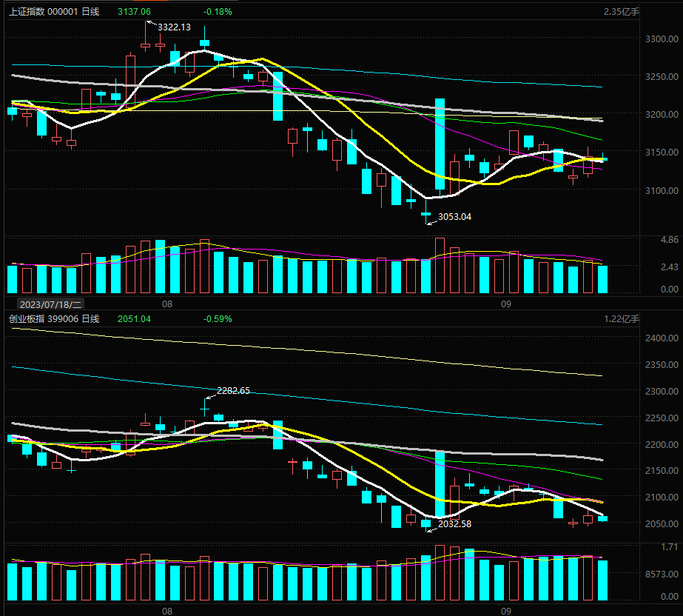Click the 2350.00 price axis label
Image resolution: width=683 pixels, height=616 pixels.
pos(662,364)
